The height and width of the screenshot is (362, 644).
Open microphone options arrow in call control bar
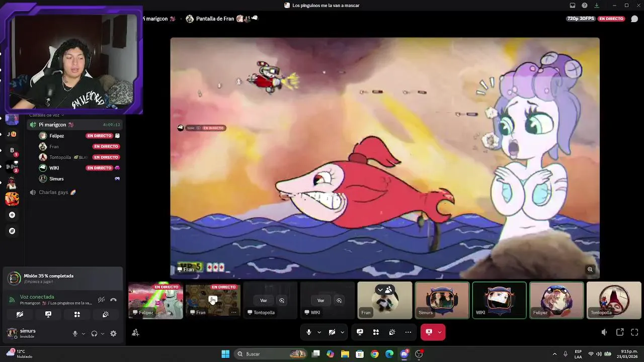click(x=319, y=332)
